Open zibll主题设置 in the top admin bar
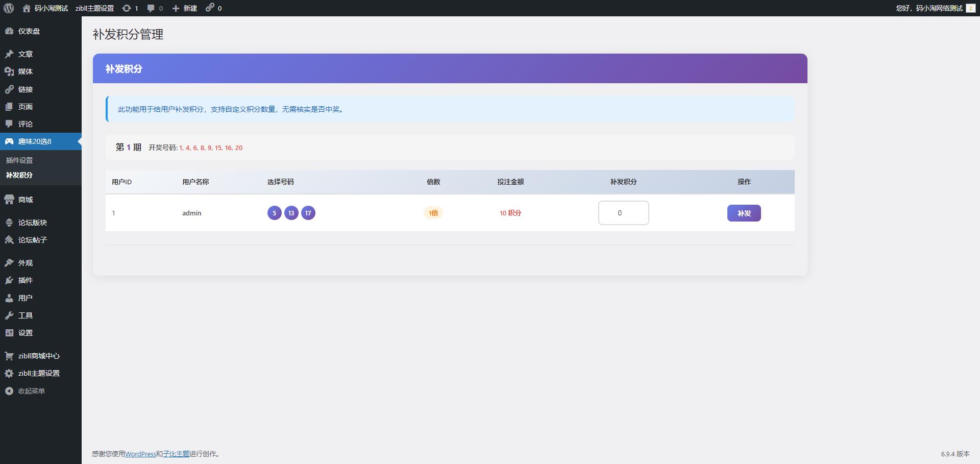The image size is (980, 464). tap(94, 8)
